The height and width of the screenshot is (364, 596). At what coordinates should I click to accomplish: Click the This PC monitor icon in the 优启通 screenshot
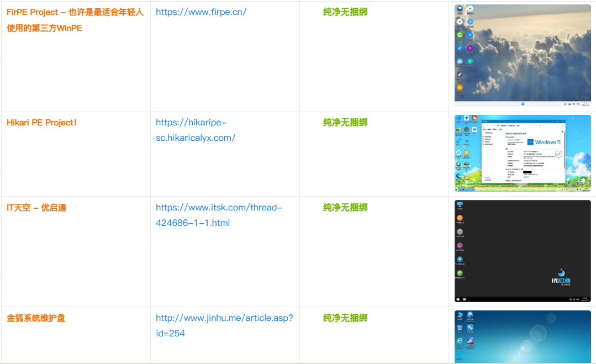tap(460, 205)
